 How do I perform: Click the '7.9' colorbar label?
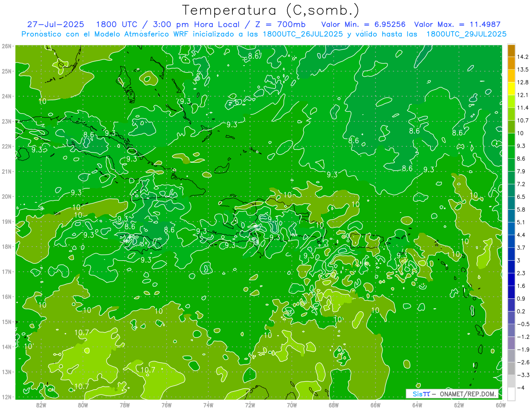(521, 171)
